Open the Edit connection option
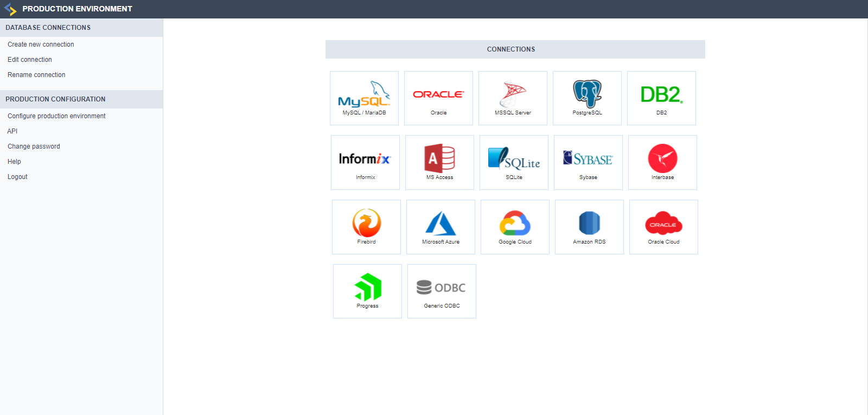The width and height of the screenshot is (868, 415). (x=30, y=60)
